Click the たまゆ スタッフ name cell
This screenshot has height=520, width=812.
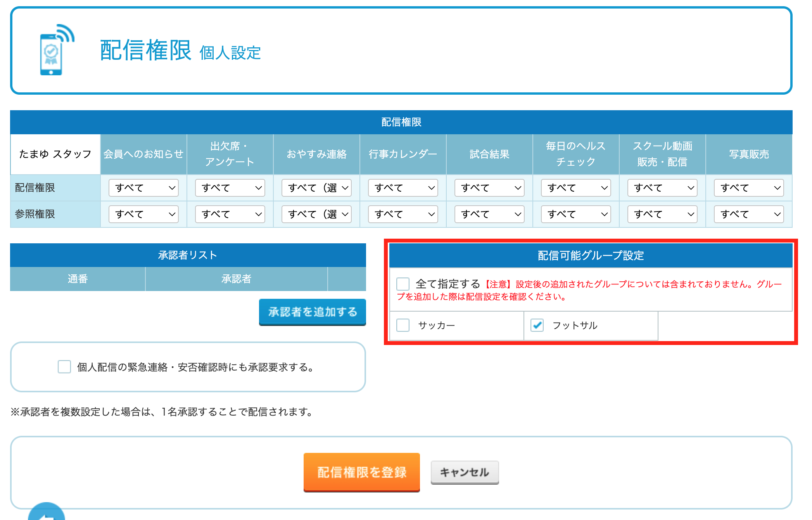pyautogui.click(x=55, y=154)
